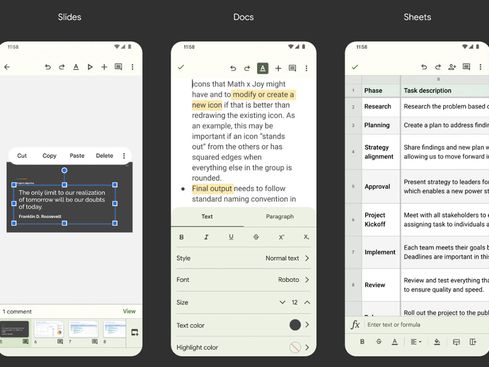
Task: Open the Sheets alignment dropdown
Action: pyautogui.click(x=416, y=342)
